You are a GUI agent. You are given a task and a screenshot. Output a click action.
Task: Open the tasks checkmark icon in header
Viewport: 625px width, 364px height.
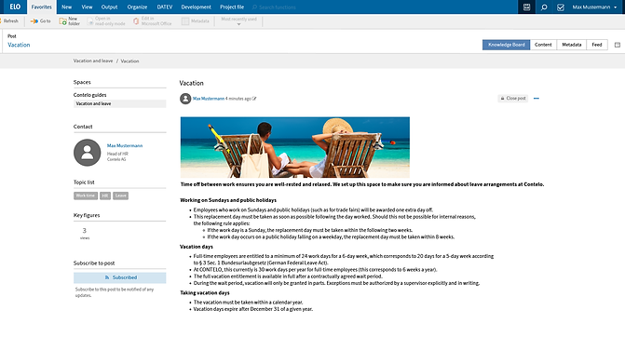pos(561,7)
